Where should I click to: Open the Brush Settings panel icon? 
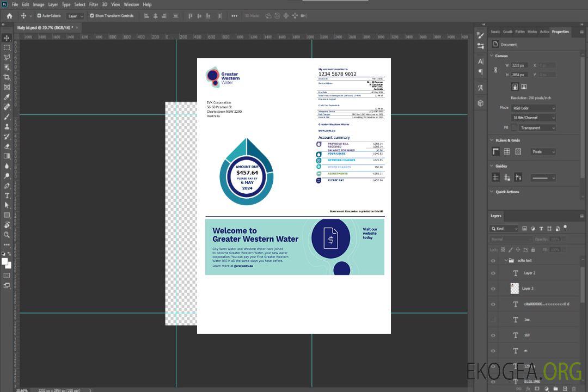coord(481,35)
